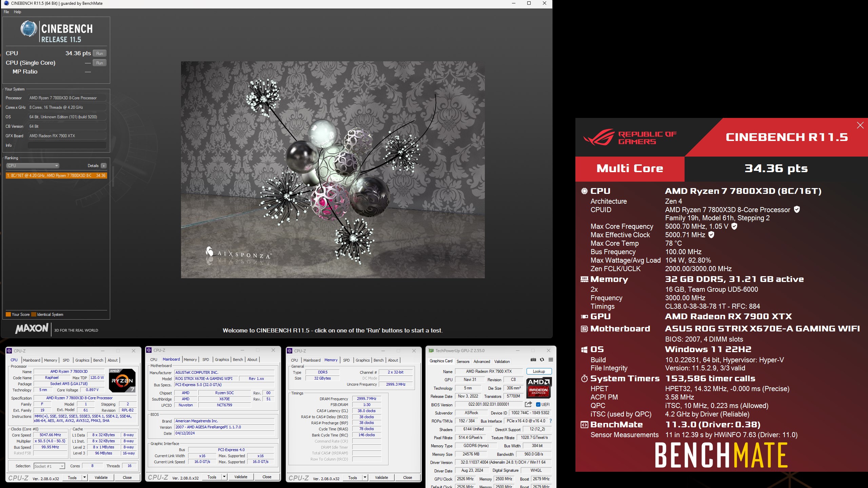Image resolution: width=868 pixels, height=488 pixels.
Task: Click the Ryzen 7 processor logo
Action: point(122,380)
